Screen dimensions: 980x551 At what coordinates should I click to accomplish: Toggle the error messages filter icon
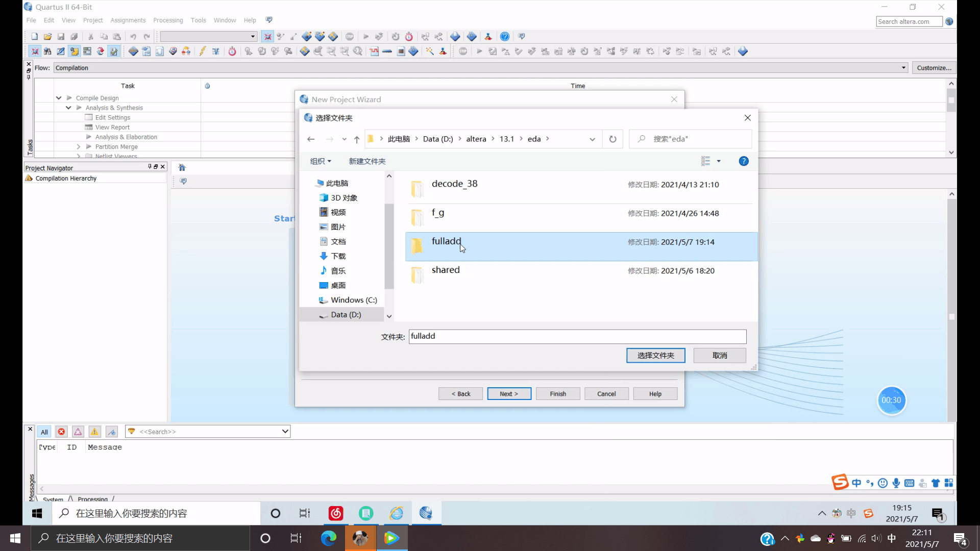tap(61, 432)
